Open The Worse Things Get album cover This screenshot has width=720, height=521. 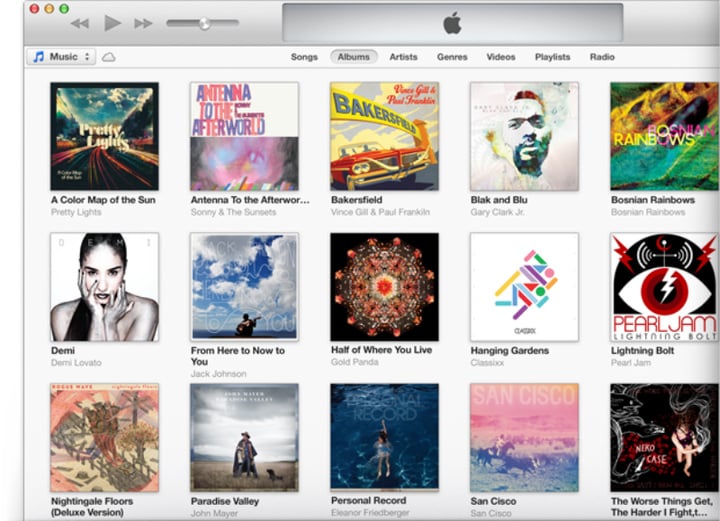click(x=664, y=437)
